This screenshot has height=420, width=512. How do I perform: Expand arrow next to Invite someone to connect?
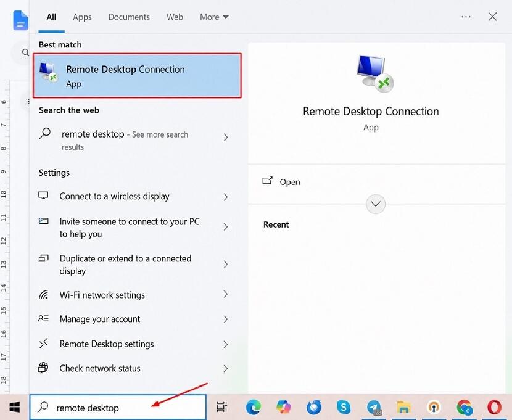(226, 227)
